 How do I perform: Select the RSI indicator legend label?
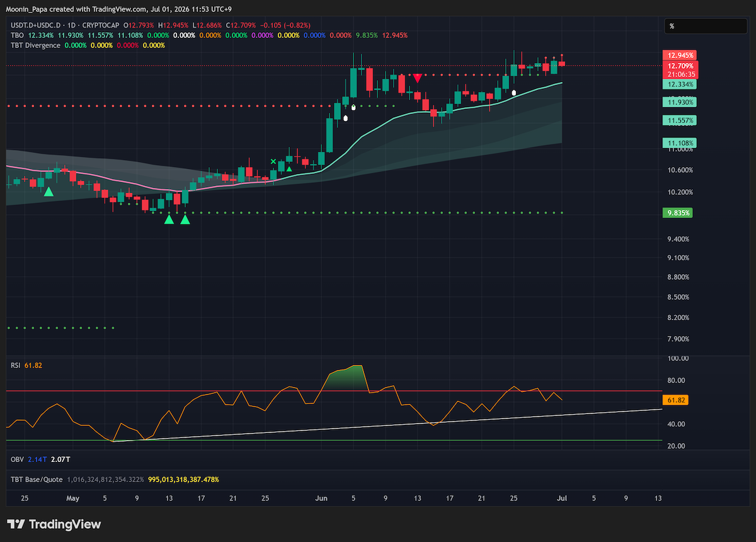[16, 365]
